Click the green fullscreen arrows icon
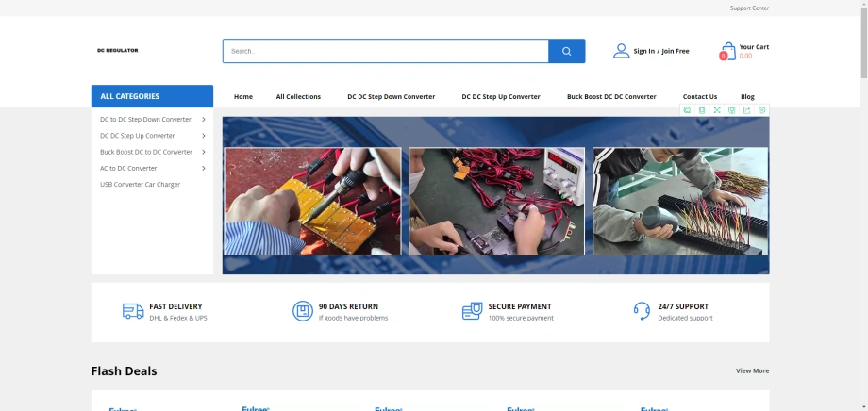The width and height of the screenshot is (868, 411). (x=717, y=110)
